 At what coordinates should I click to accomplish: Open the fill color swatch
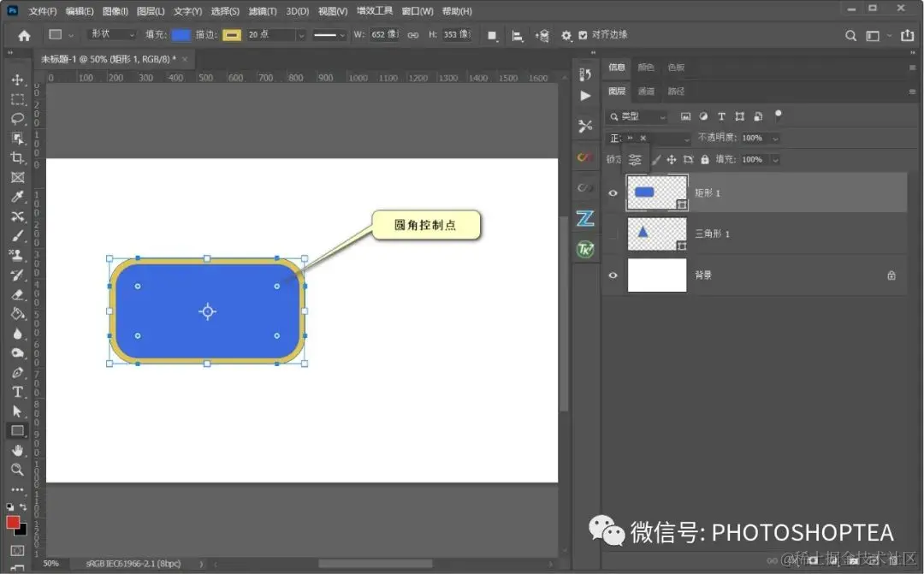(181, 35)
